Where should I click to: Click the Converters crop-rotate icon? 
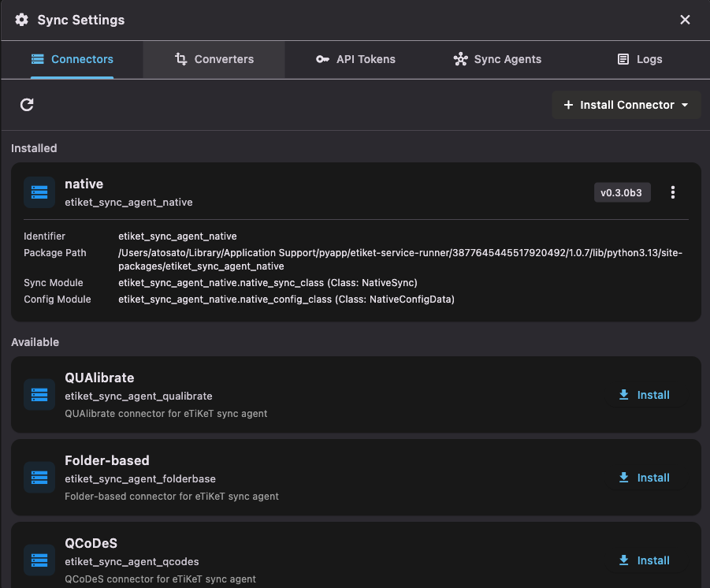[x=180, y=59]
